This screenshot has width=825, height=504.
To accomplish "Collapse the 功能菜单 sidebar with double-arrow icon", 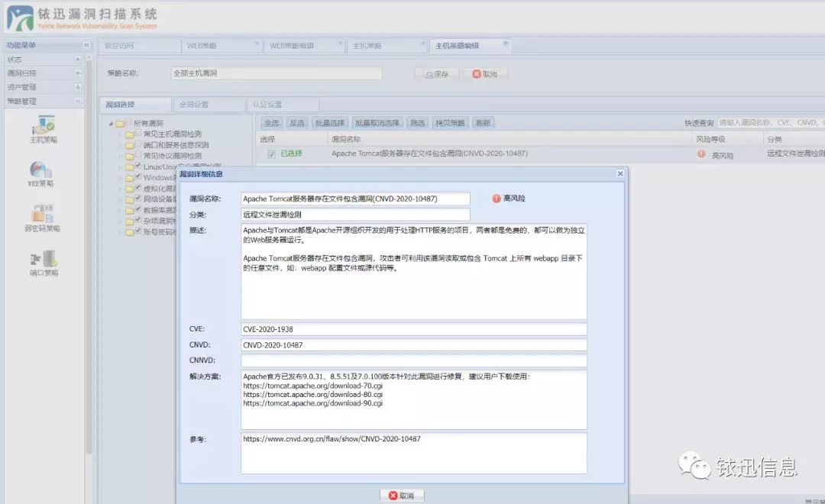I will pos(86,45).
